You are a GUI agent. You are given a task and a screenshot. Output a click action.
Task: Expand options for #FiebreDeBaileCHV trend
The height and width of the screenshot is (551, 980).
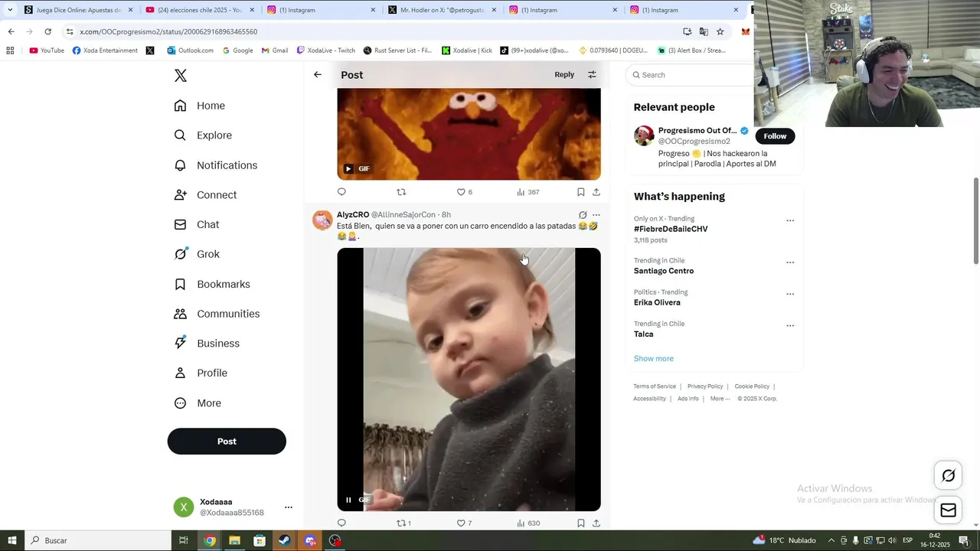coord(790,220)
